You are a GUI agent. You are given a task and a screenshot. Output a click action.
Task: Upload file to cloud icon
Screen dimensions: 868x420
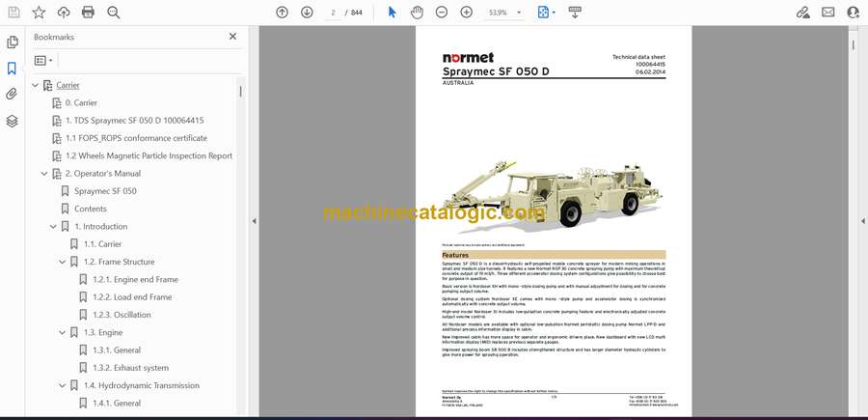pos(64,13)
